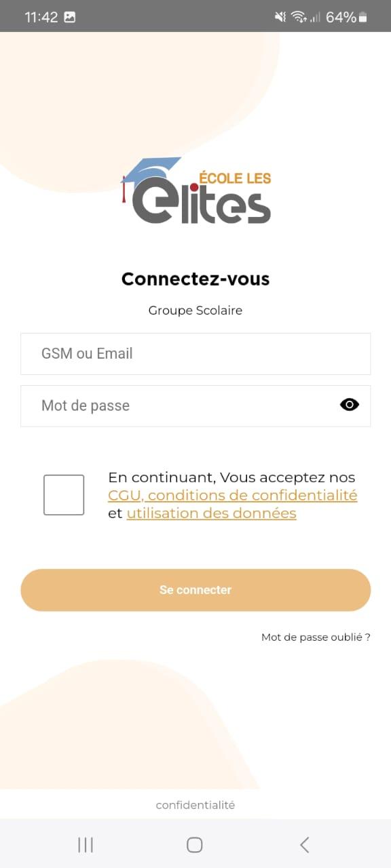
Task: Tap the battery icon in status bar
Action: click(363, 18)
